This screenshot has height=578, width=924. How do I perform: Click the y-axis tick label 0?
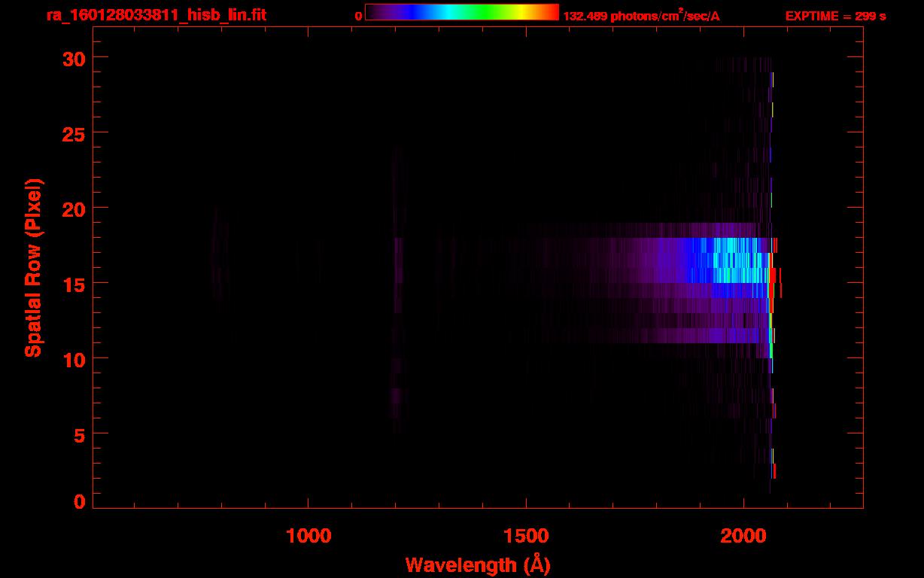pyautogui.click(x=78, y=502)
